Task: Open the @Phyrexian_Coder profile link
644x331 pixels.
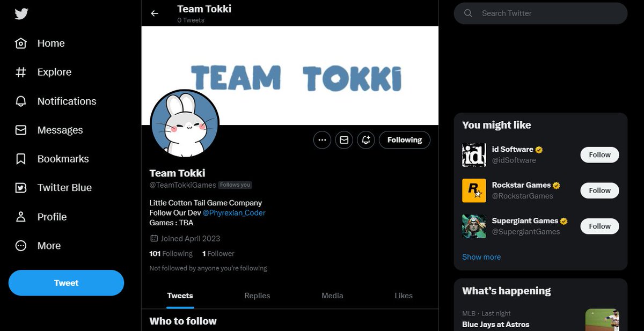Action: pyautogui.click(x=234, y=212)
